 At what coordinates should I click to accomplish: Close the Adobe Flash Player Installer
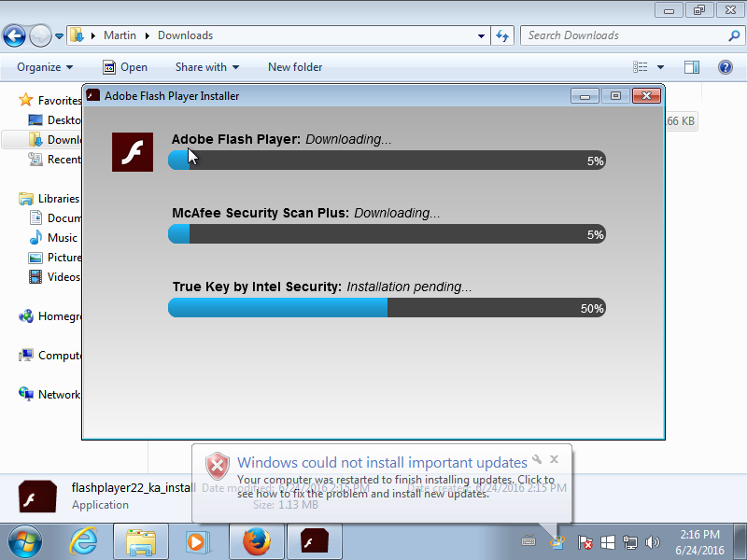[646, 96]
